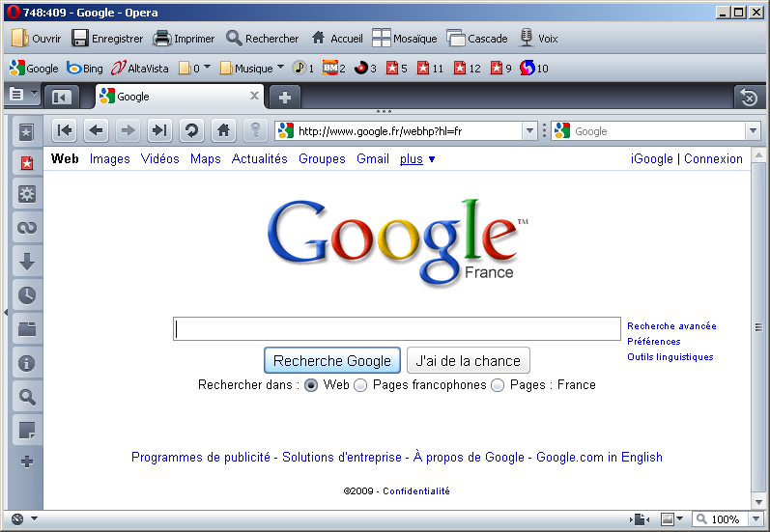The width and height of the screenshot is (770, 532).
Task: Select Pages : France radio button
Action: (x=498, y=385)
